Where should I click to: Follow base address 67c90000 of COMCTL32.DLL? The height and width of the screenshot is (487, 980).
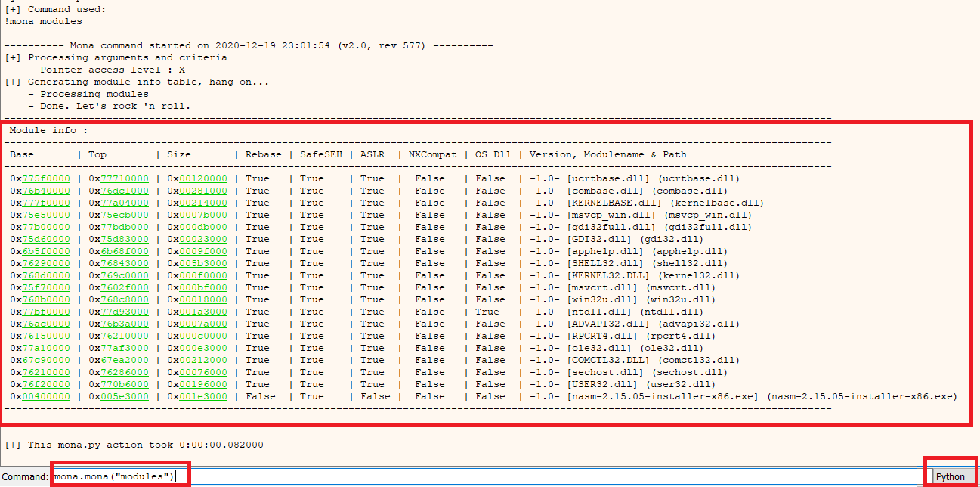[x=46, y=360]
